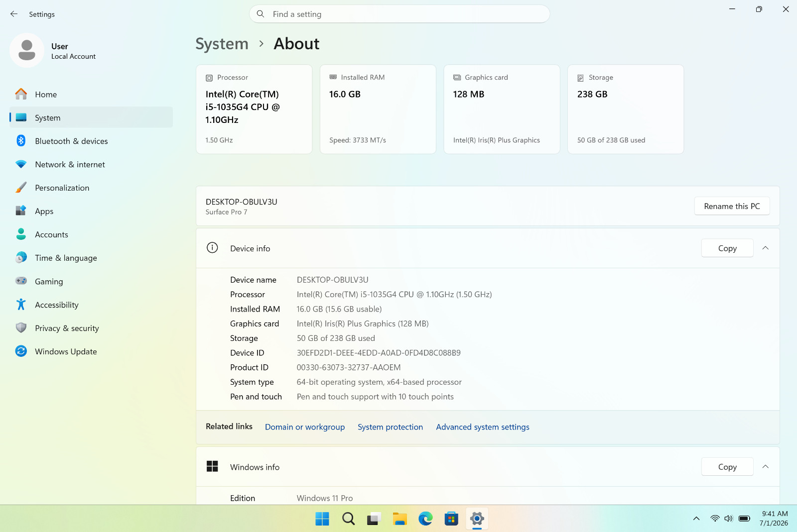
Task: Click the volume speaker icon in tray
Action: [x=729, y=519]
